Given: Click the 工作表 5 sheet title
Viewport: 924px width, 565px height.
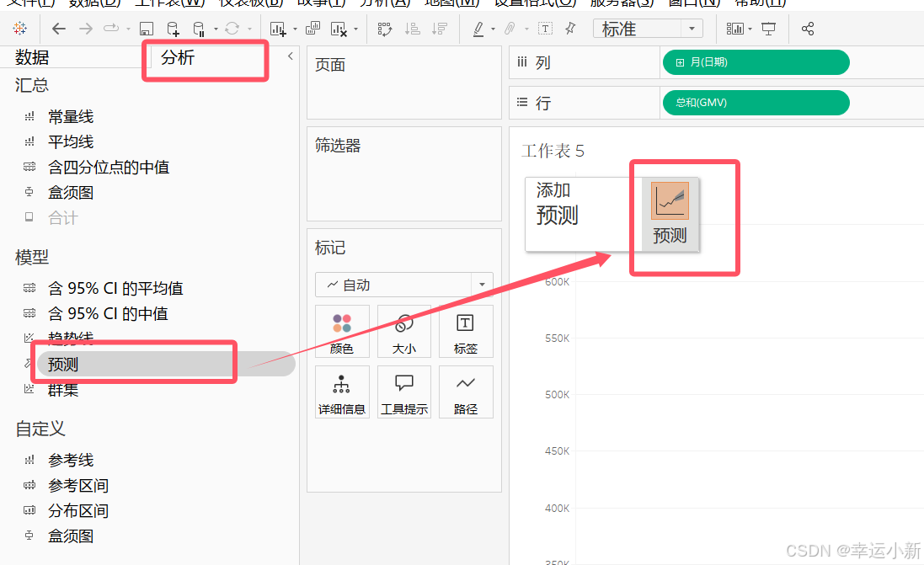Looking at the screenshot, I should click(x=553, y=152).
